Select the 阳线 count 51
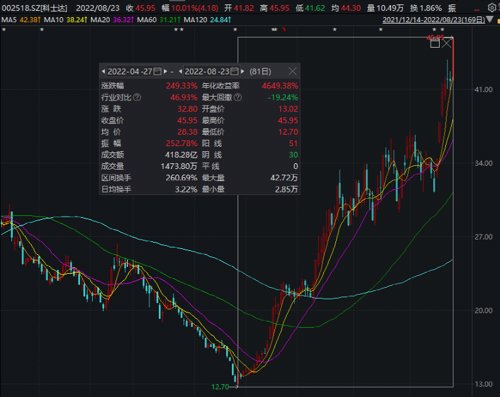 293,143
